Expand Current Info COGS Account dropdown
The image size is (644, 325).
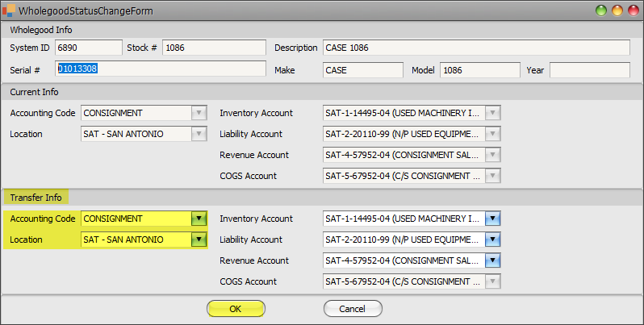tap(492, 176)
